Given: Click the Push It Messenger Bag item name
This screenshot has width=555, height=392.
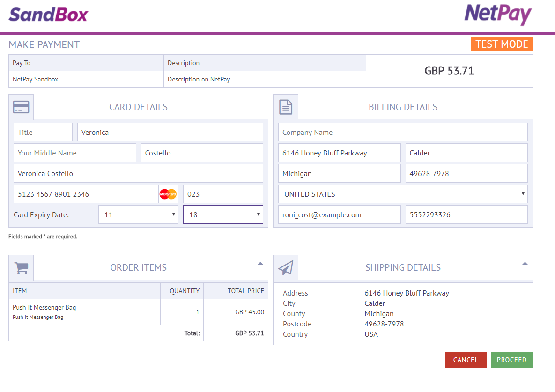Looking at the screenshot, I should tap(44, 307).
